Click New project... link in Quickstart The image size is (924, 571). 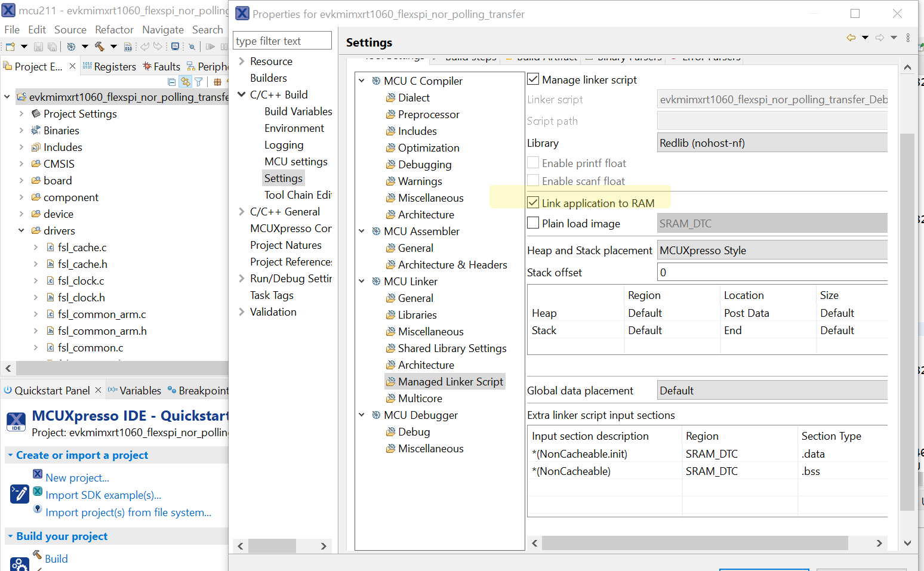tap(78, 477)
